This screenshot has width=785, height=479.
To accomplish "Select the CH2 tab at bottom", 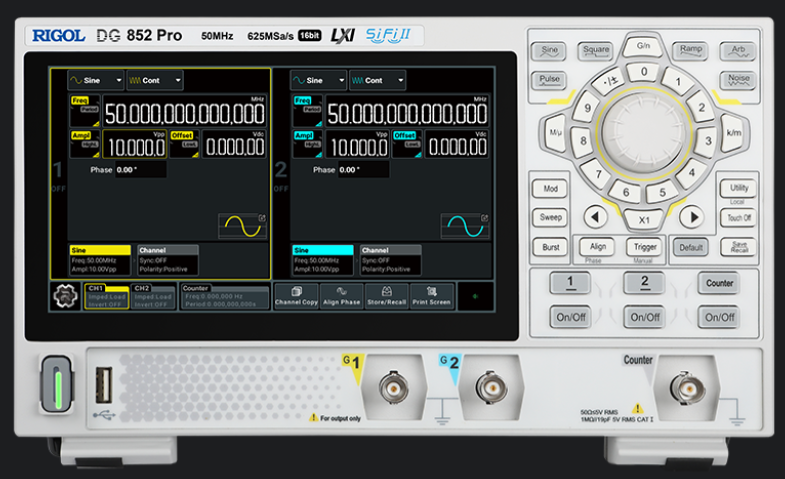I will pos(153,296).
